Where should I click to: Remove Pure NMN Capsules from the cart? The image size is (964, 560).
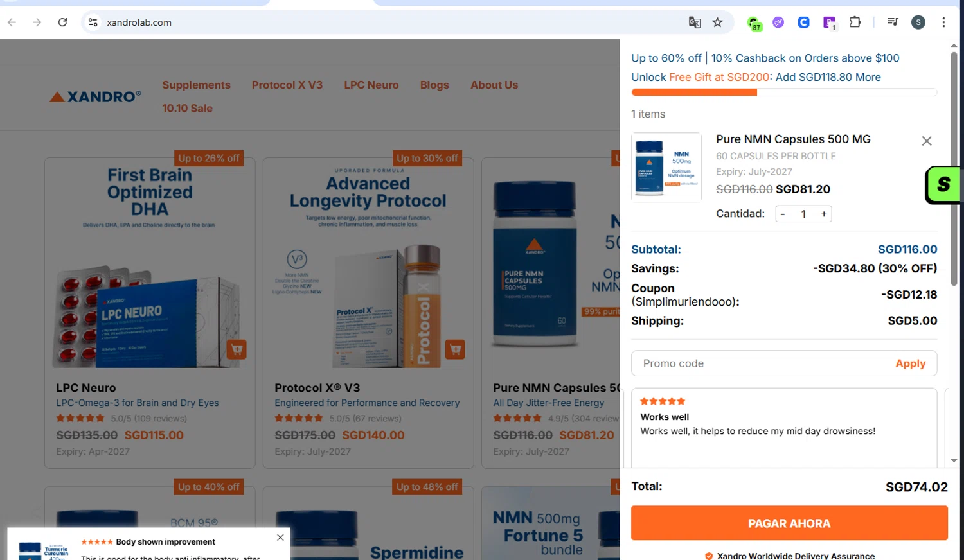[x=927, y=141]
